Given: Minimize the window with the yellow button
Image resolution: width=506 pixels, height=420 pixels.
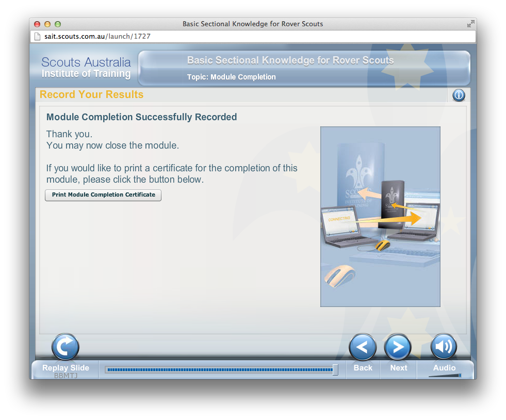Looking at the screenshot, I should pos(47,24).
